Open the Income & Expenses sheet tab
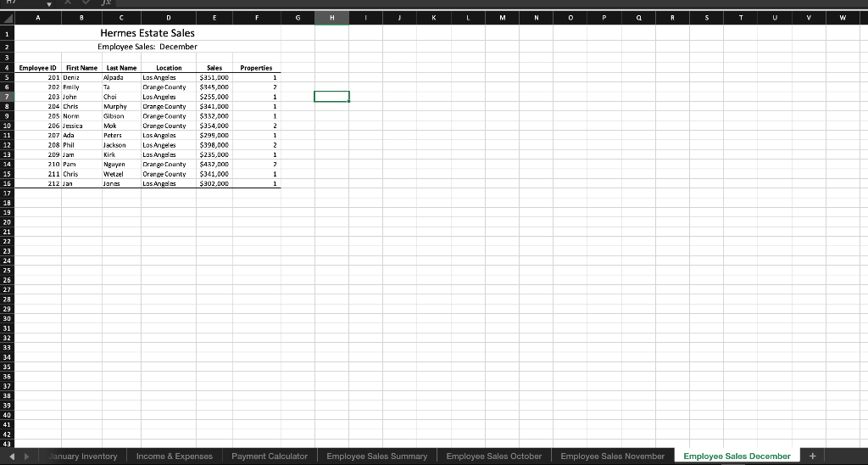 (175, 457)
